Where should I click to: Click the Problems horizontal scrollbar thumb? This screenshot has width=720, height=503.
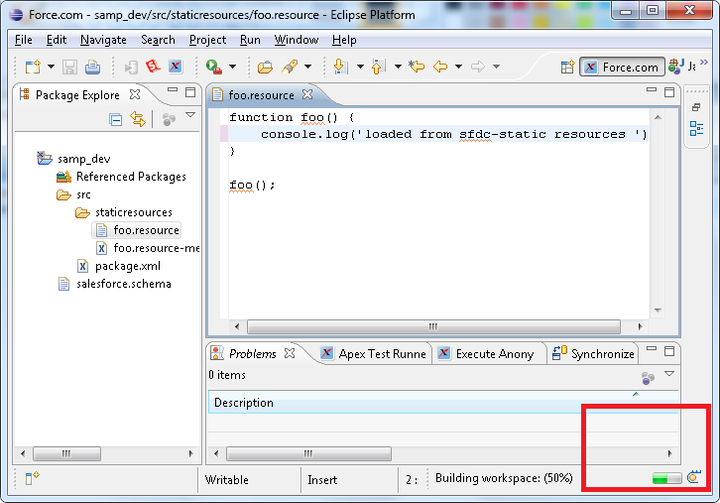[309, 454]
